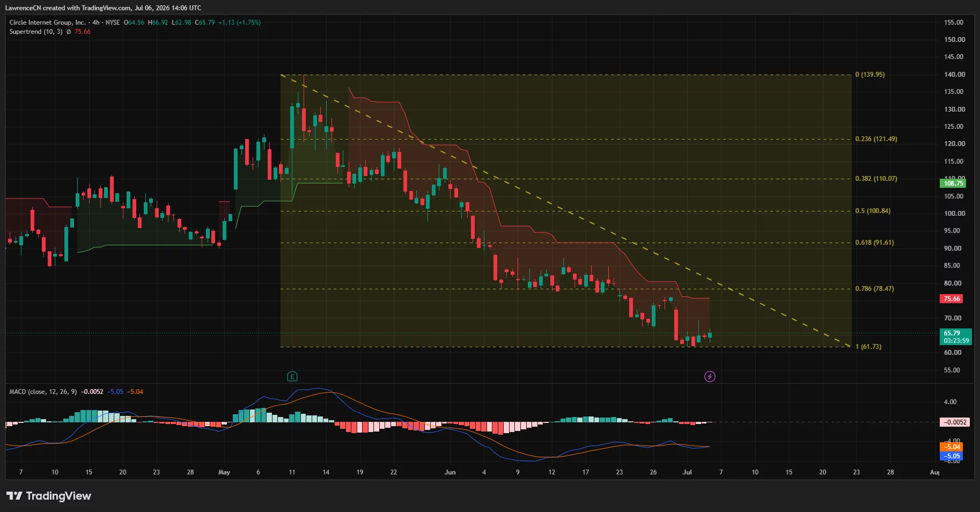980x512 pixels.
Task: Click the close value C65.79
Action: (205, 23)
